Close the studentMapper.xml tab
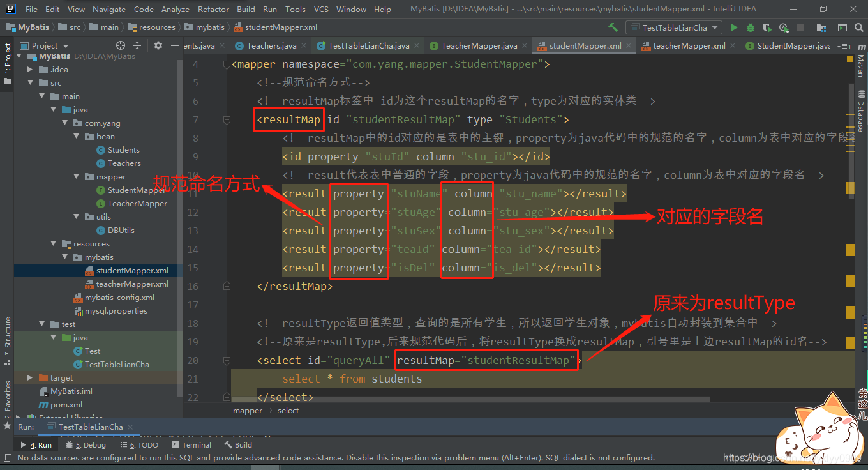 629,46
